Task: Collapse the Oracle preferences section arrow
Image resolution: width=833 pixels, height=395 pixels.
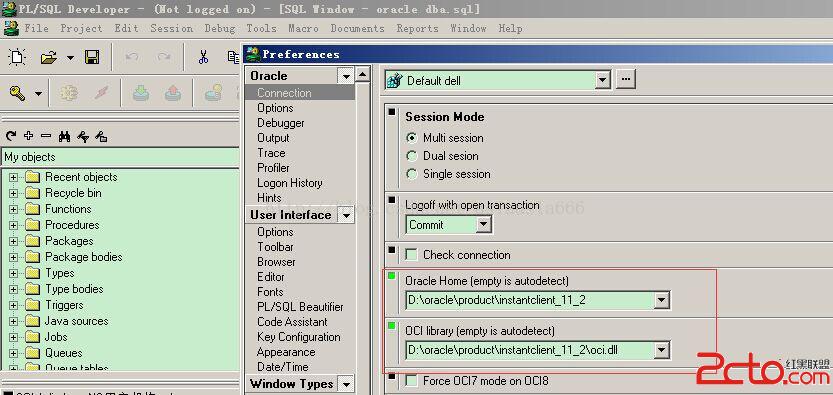Action: 346,76
